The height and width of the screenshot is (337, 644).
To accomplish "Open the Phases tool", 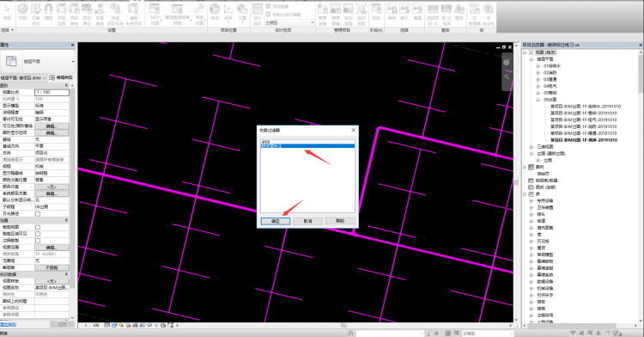I will point(376,12).
